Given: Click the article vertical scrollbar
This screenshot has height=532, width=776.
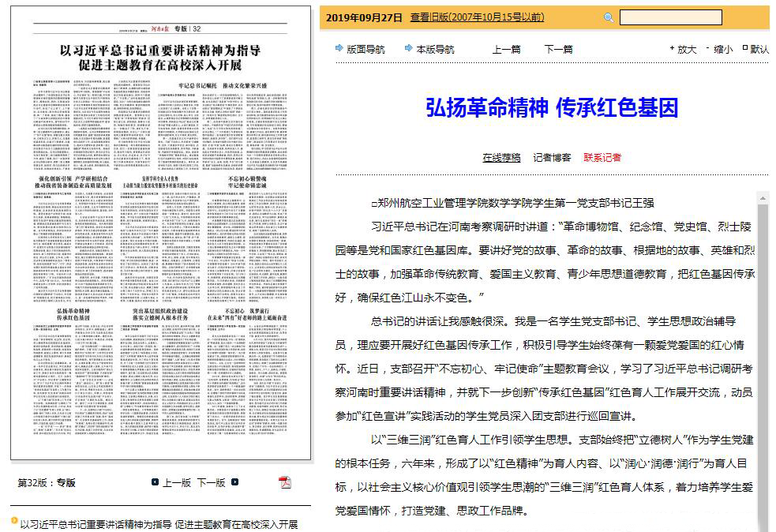Looking at the screenshot, I should click(x=763, y=355).
